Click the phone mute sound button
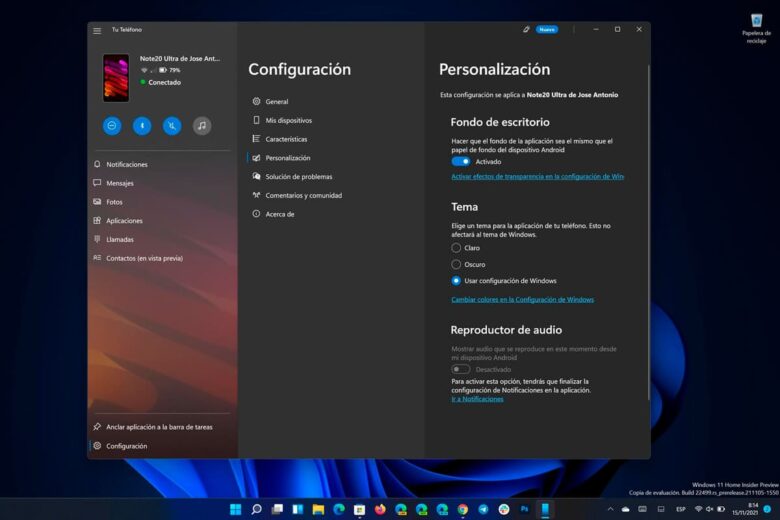This screenshot has width=780, height=520. (172, 126)
